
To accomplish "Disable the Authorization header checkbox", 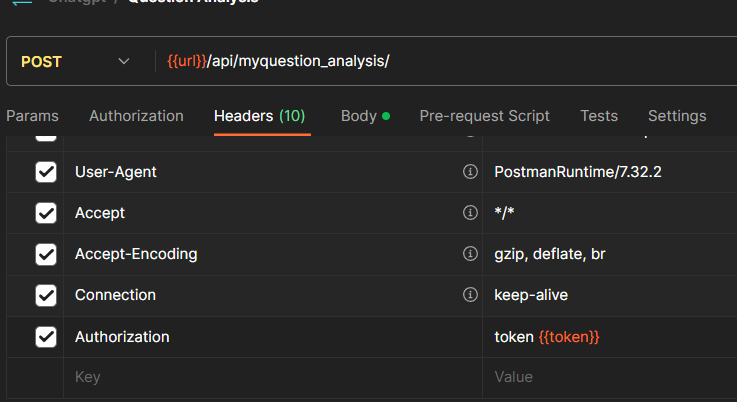I will point(46,337).
